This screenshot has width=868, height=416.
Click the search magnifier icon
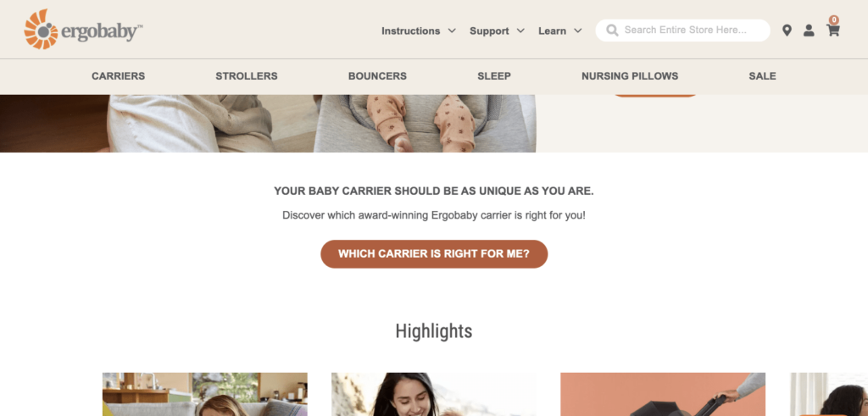click(612, 31)
